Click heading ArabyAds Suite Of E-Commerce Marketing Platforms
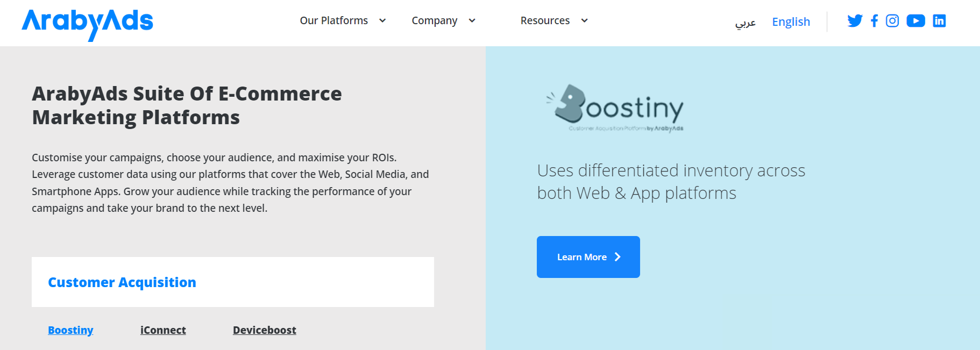This screenshot has height=350, width=980. coord(187,105)
